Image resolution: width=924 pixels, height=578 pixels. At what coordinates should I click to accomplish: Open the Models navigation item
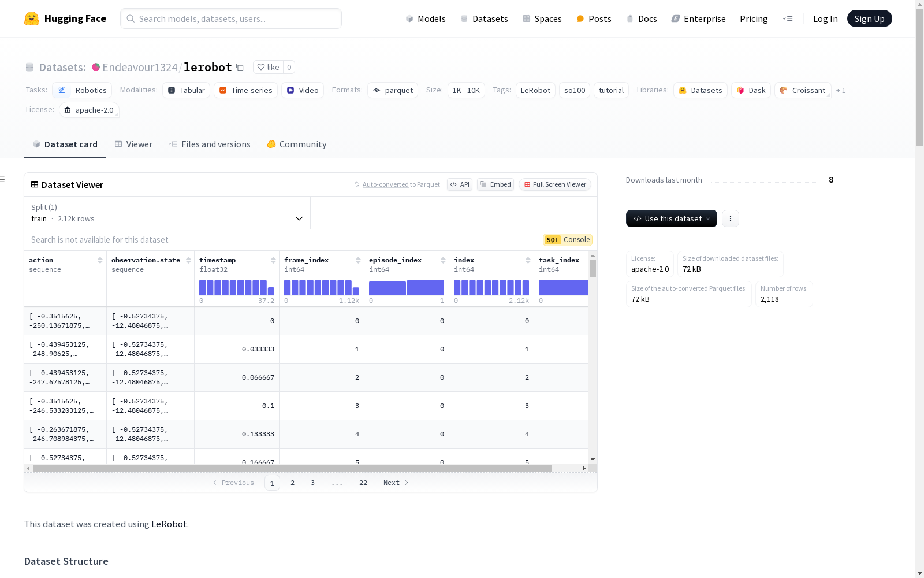click(426, 18)
